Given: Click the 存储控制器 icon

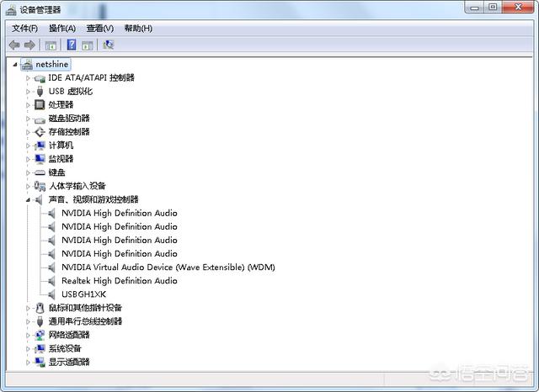Looking at the screenshot, I should pos(40,132).
